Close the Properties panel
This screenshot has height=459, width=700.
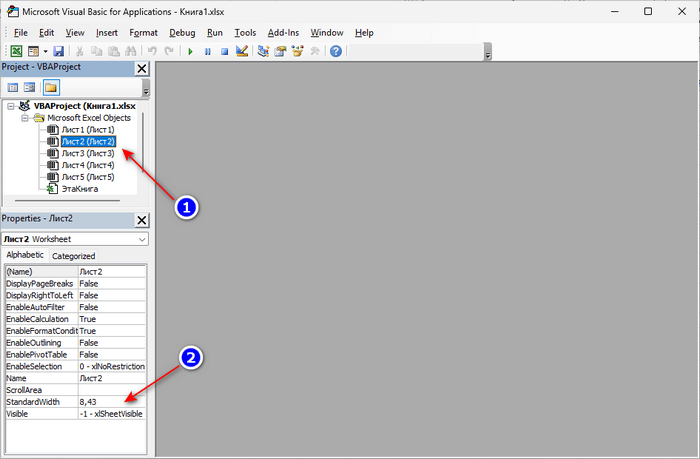(x=141, y=219)
